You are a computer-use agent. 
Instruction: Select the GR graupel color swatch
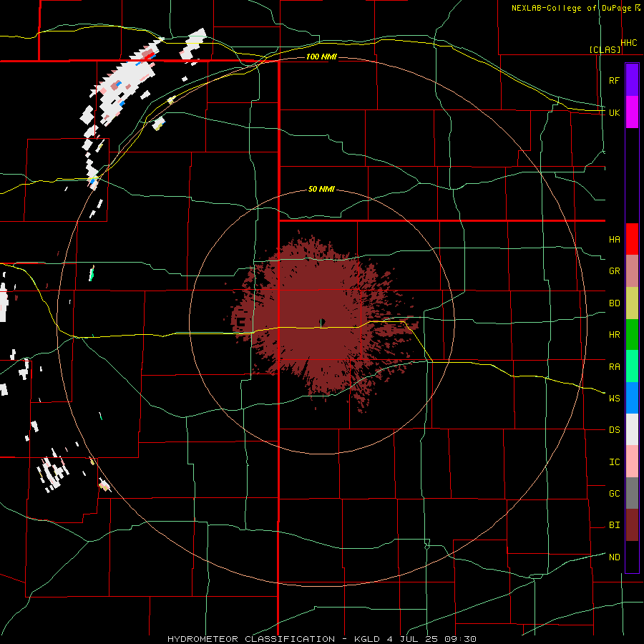click(x=632, y=271)
